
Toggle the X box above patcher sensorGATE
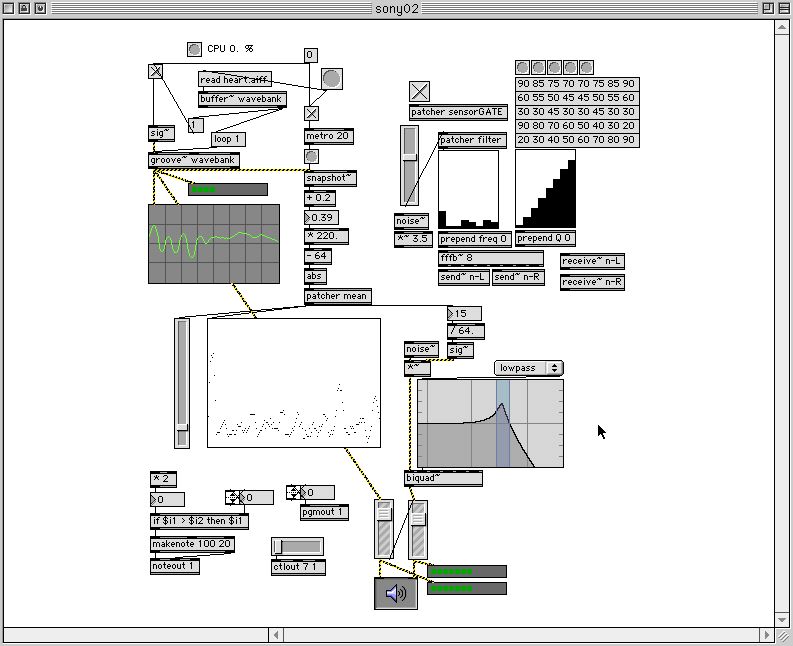(x=420, y=92)
